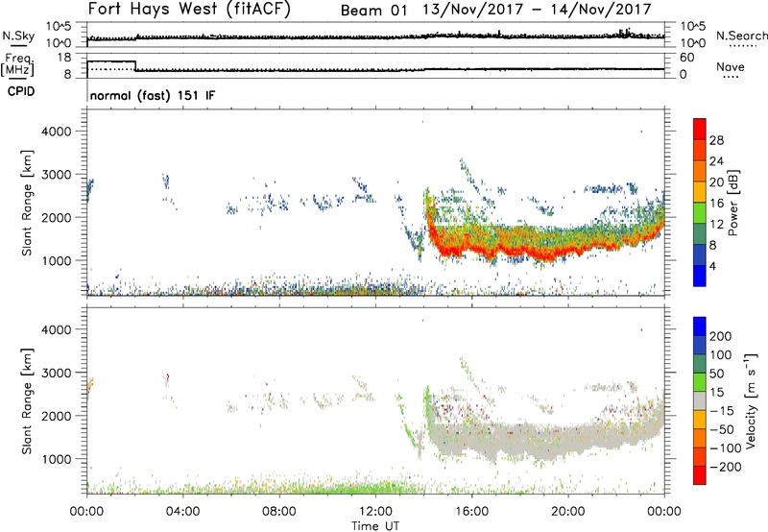Click the 'Slant Range [km]' label of the power panel
The width and height of the screenshot is (768, 532).
click(x=27, y=203)
